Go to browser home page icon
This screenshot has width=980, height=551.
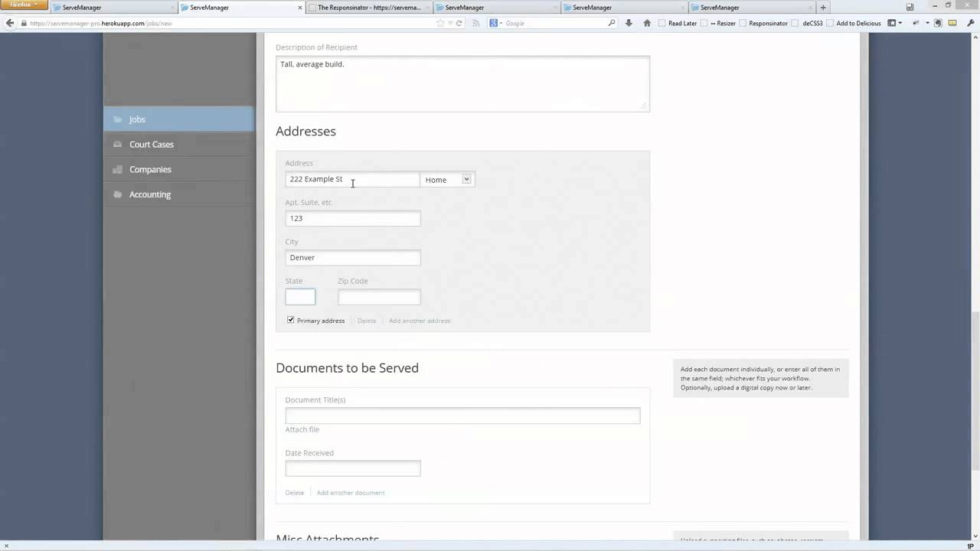[647, 23]
